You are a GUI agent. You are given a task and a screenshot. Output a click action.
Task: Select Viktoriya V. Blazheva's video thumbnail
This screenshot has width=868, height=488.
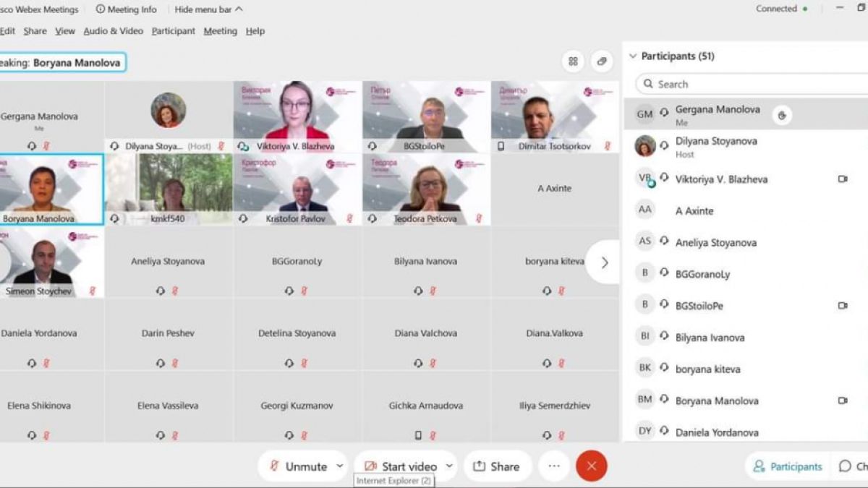(297, 116)
